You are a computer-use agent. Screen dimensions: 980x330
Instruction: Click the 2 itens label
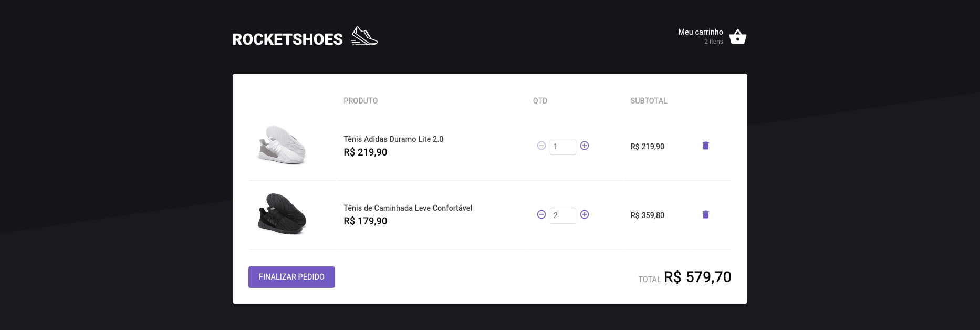coord(714,41)
